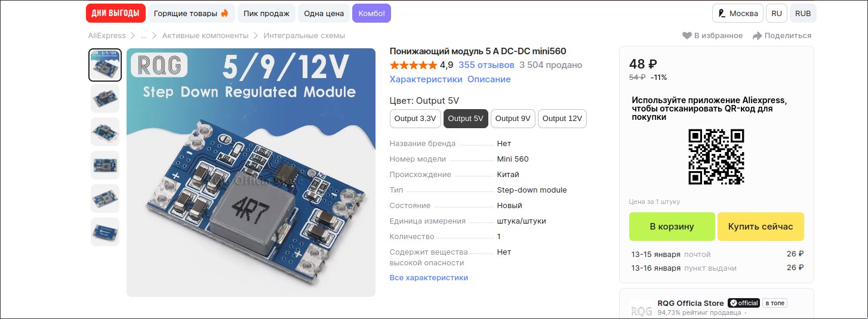This screenshot has width=868, height=319.
Task: Choose the Output 12V variant
Action: tap(562, 119)
